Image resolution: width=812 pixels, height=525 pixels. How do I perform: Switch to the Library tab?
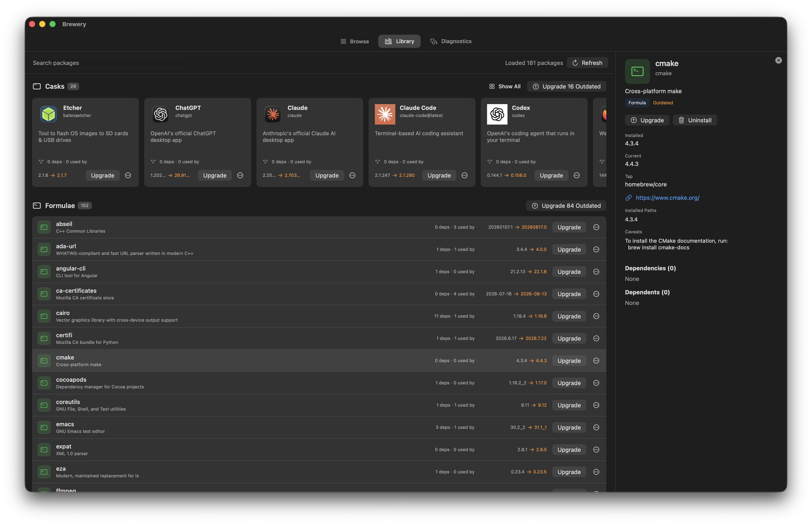coord(399,41)
